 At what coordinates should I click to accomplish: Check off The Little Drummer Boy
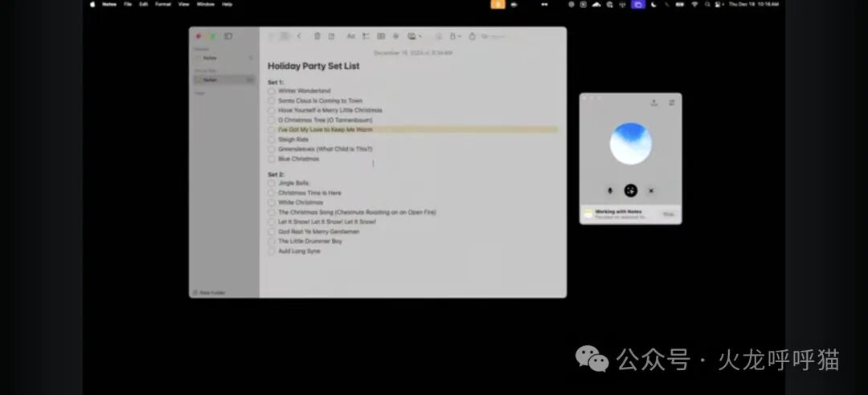(272, 241)
